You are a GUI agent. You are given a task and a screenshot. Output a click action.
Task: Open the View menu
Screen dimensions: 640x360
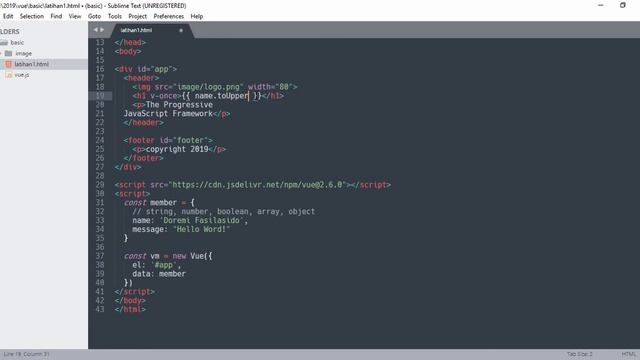click(75, 16)
